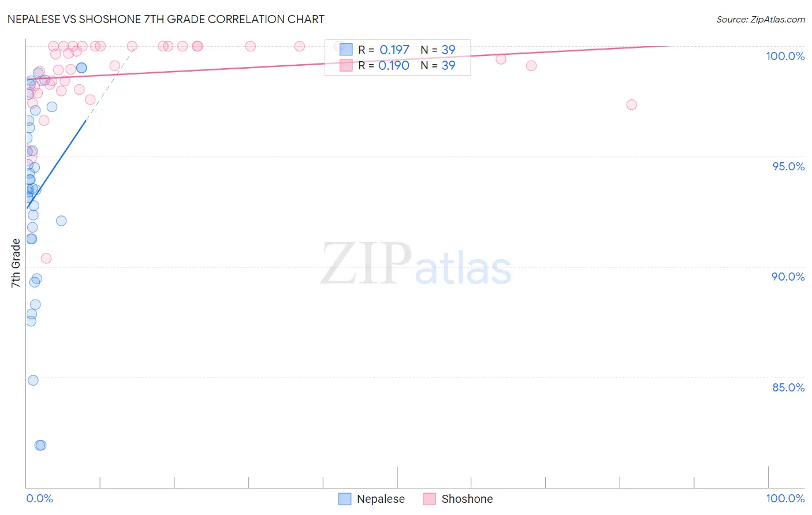Select the Shoshone legend label
Screen dimensions: 812x515
click(x=467, y=499)
